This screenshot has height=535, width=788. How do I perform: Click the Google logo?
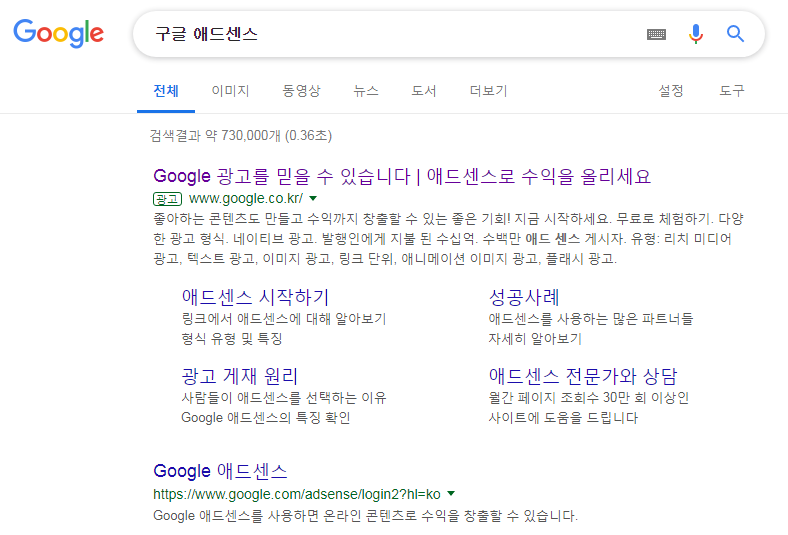click(x=58, y=33)
